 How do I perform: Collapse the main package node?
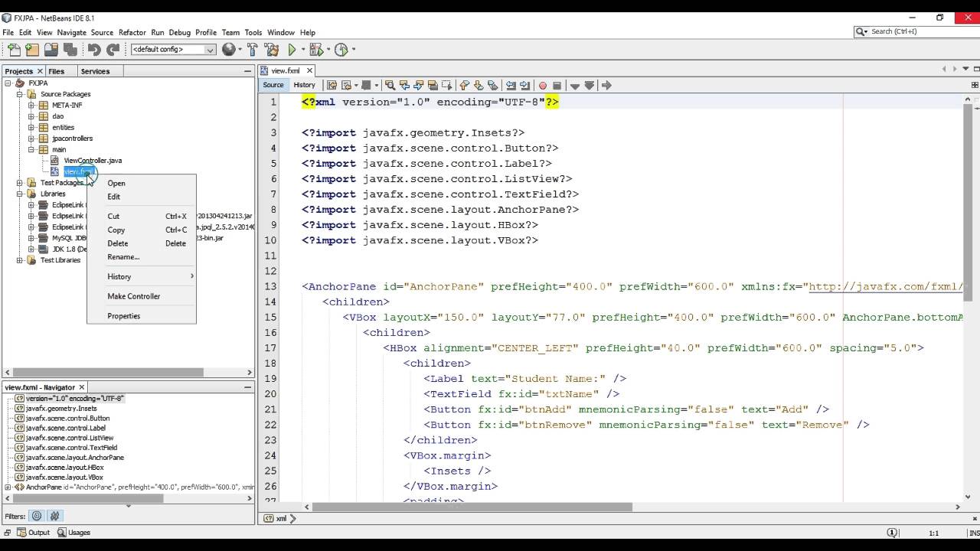point(31,150)
